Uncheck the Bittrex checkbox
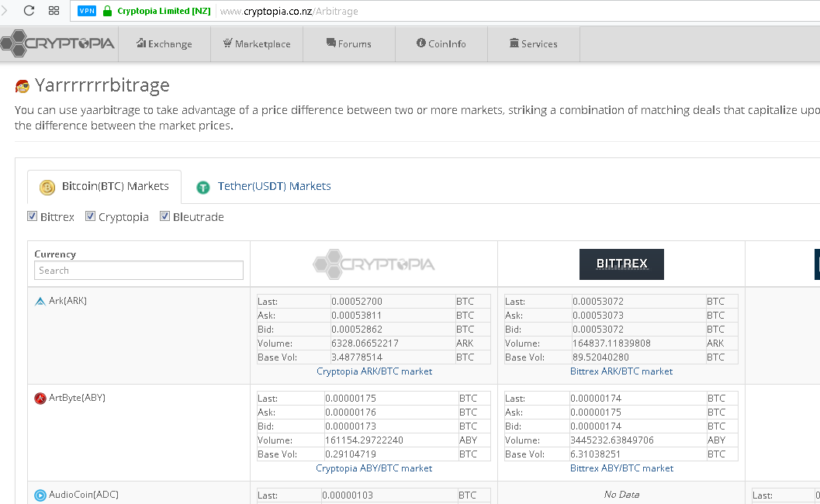The width and height of the screenshot is (820, 504). [33, 216]
